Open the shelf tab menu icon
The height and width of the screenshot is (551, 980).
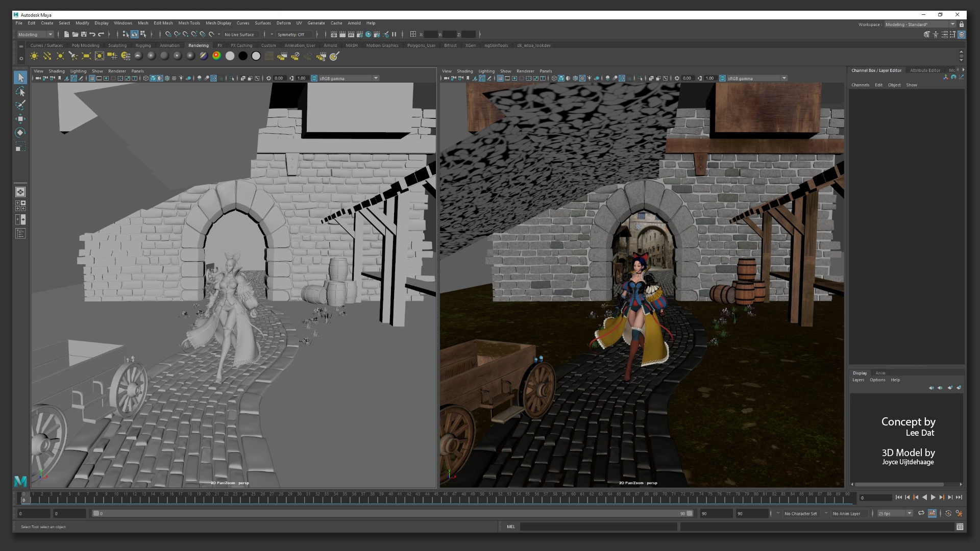[x=21, y=46]
